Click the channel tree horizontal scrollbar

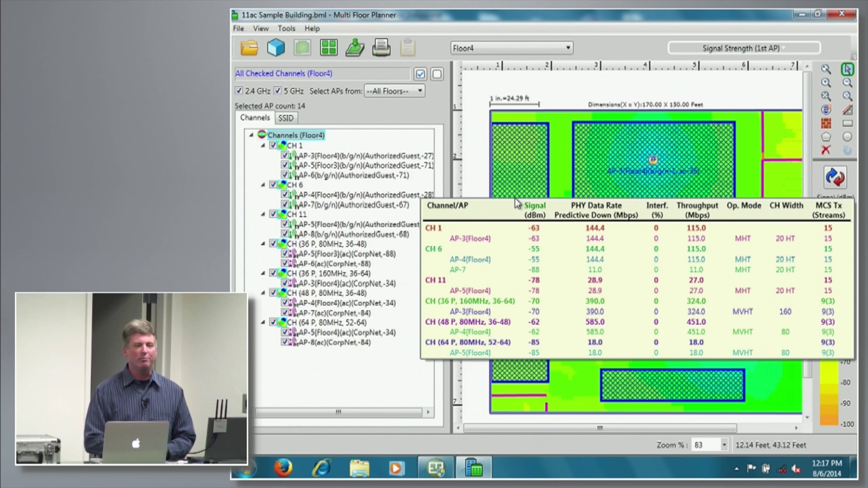pos(339,412)
